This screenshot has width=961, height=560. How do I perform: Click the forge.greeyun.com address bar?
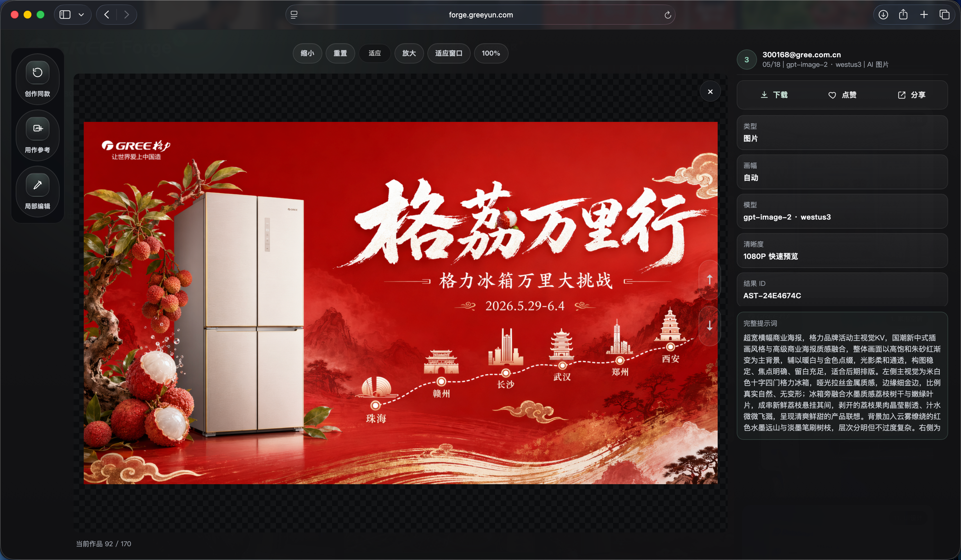coord(480,15)
